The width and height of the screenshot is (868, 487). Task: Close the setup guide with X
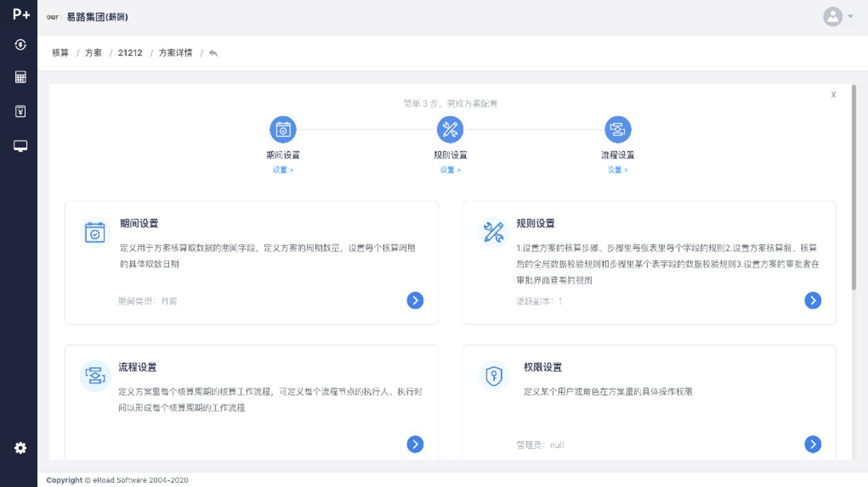click(x=833, y=95)
